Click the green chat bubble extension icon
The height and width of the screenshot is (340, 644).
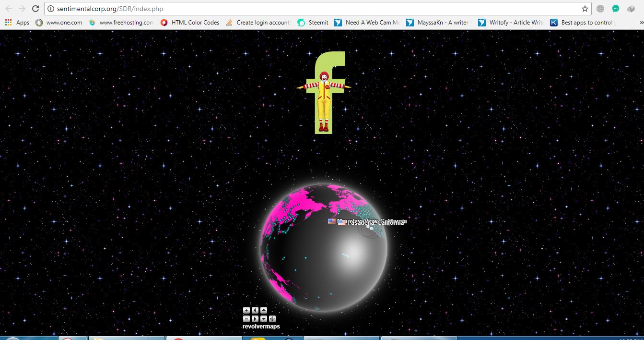(x=616, y=9)
